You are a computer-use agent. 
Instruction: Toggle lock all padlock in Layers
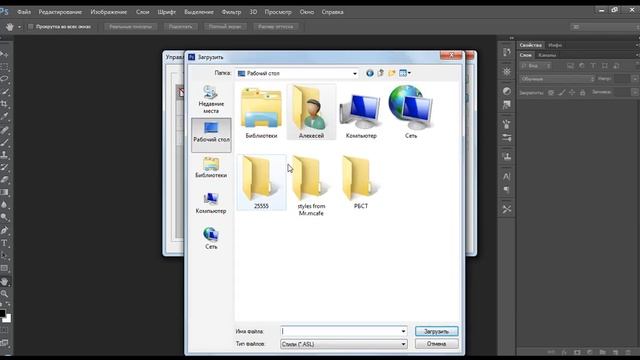(583, 93)
